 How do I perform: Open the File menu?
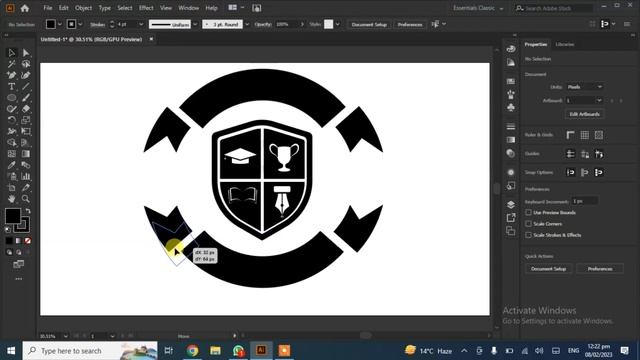[48, 8]
